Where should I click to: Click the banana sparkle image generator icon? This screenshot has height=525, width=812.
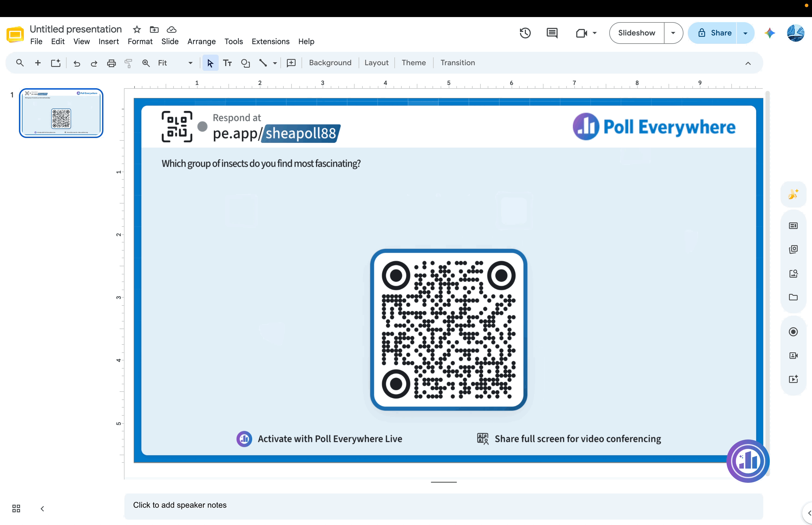point(793,194)
